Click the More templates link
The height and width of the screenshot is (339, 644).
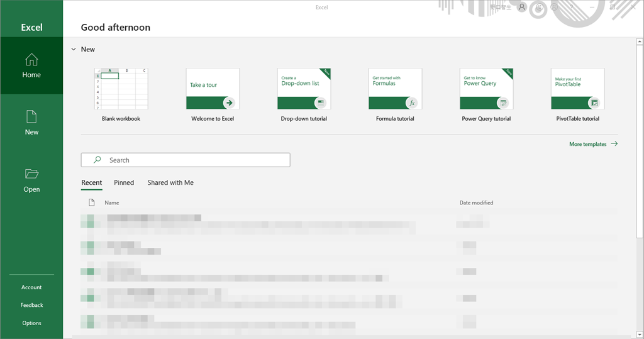pos(588,144)
